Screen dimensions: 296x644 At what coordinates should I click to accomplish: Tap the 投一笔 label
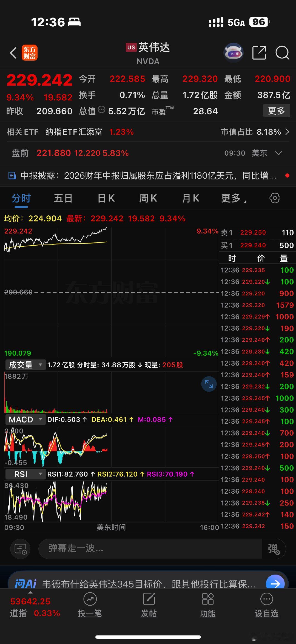click(x=90, y=613)
